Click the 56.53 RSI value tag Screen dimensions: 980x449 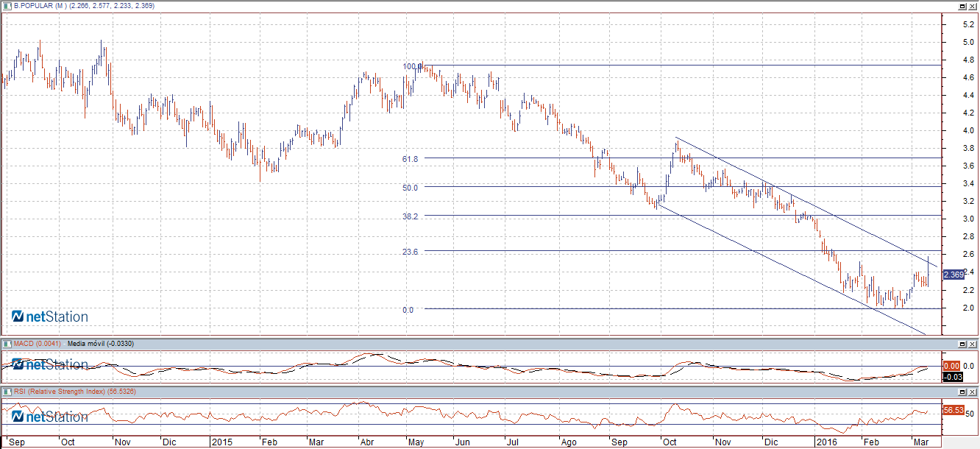pos(953,409)
